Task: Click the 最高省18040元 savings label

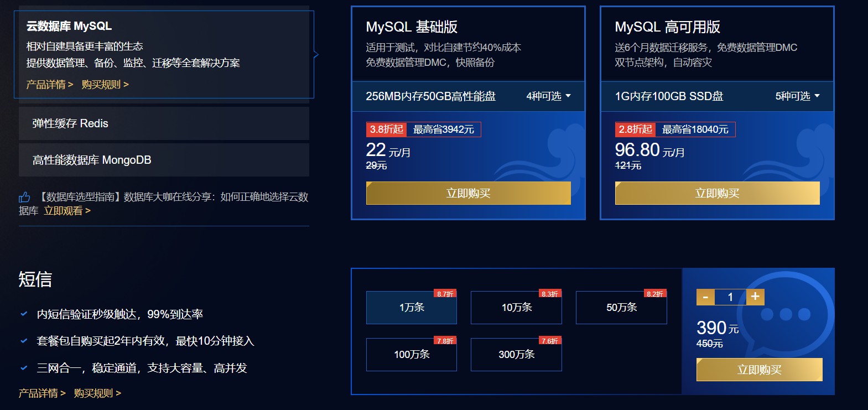Action: [x=695, y=129]
